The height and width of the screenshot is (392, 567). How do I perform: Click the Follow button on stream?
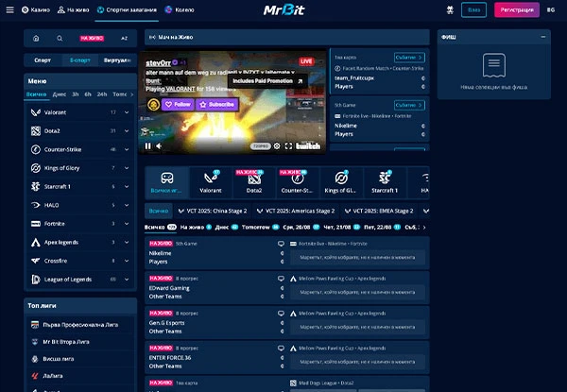tap(178, 105)
